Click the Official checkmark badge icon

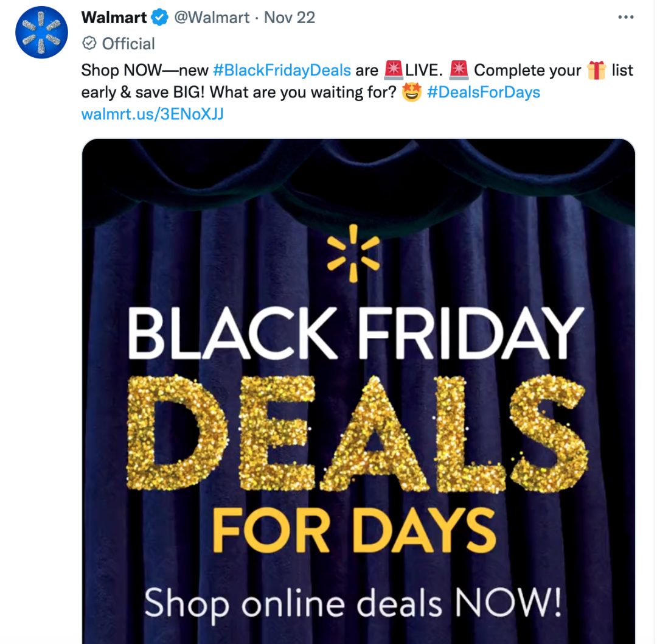point(89,43)
